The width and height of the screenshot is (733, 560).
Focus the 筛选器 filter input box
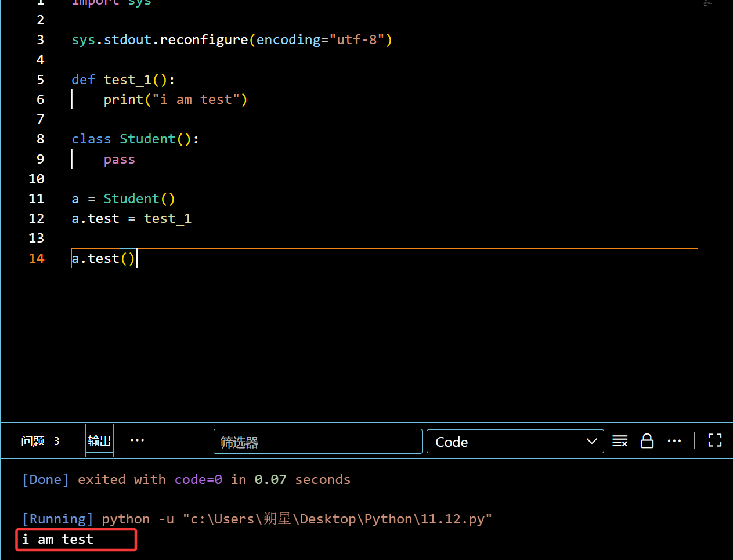point(317,442)
